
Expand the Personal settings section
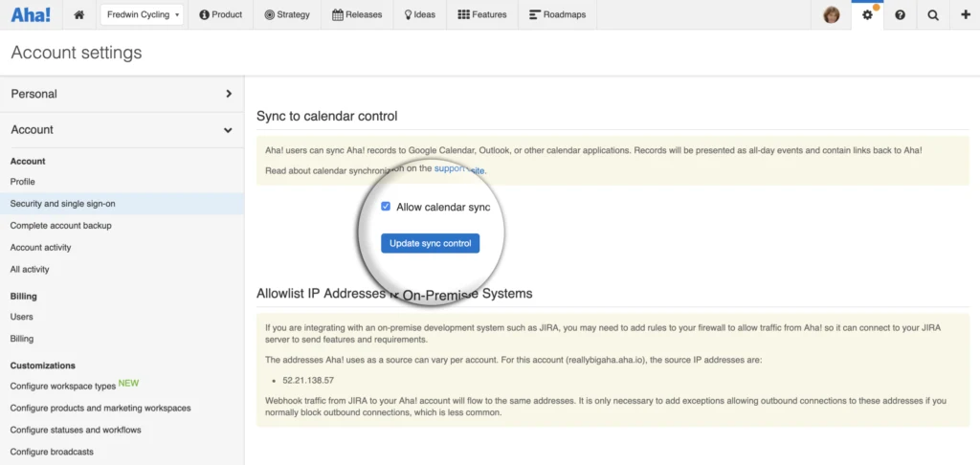(122, 94)
